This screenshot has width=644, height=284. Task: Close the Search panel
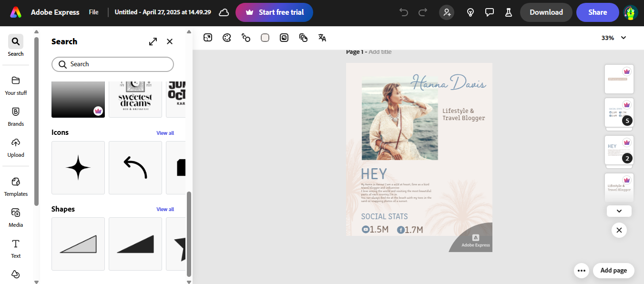click(x=170, y=41)
